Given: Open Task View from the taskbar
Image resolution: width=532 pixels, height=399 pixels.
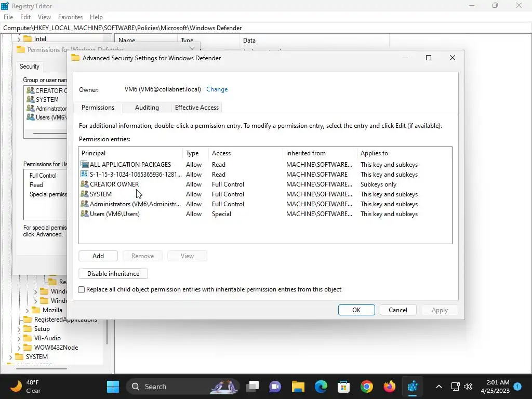Looking at the screenshot, I should tap(252, 387).
